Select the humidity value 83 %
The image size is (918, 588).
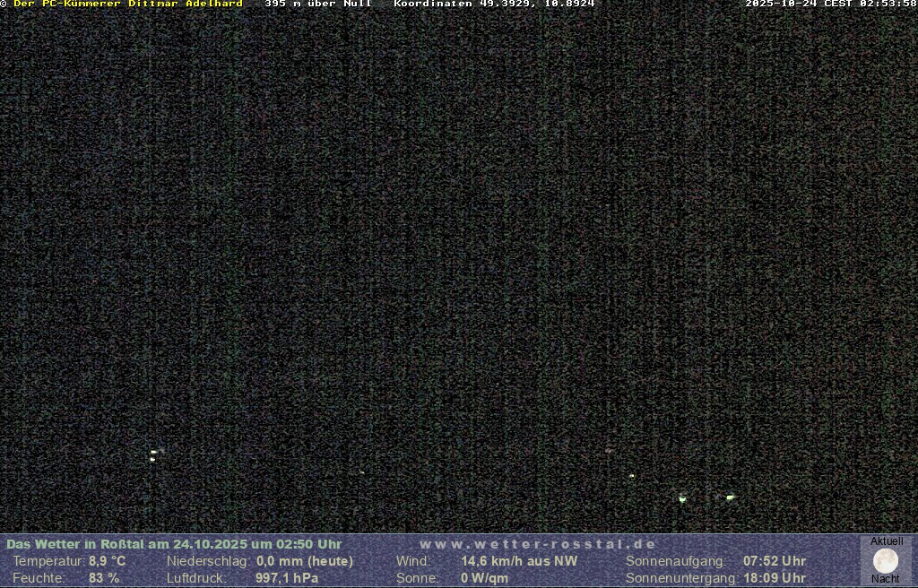pos(104,578)
